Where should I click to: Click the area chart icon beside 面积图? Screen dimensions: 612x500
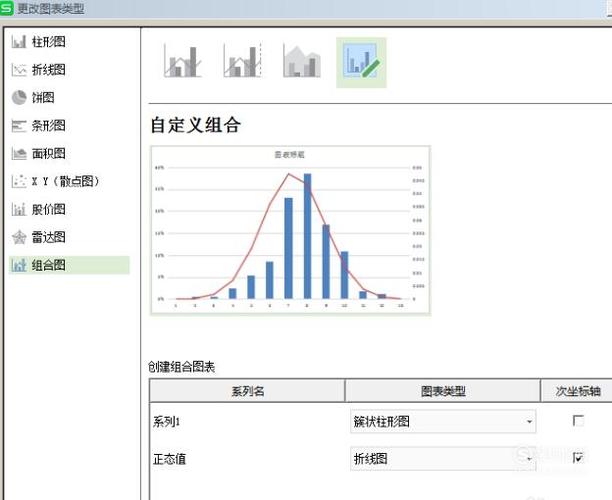tap(19, 153)
